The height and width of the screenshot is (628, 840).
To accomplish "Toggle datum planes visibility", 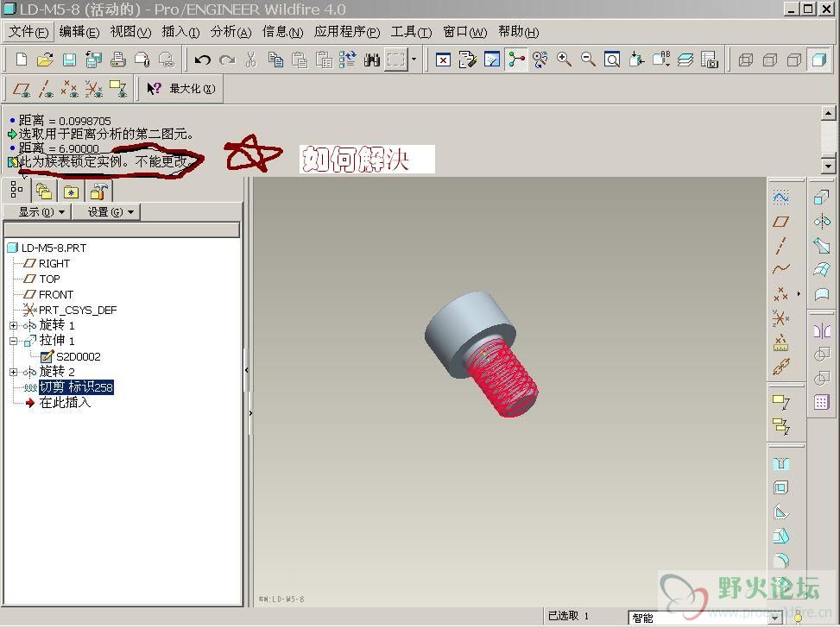I will (22, 89).
